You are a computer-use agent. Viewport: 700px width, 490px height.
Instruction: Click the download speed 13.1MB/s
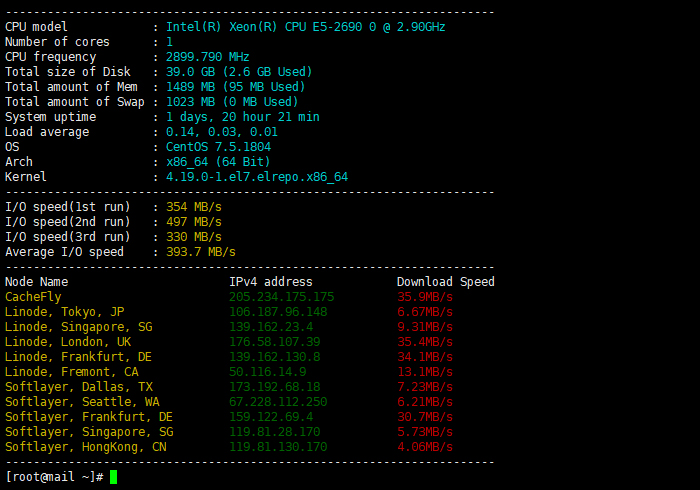click(425, 372)
